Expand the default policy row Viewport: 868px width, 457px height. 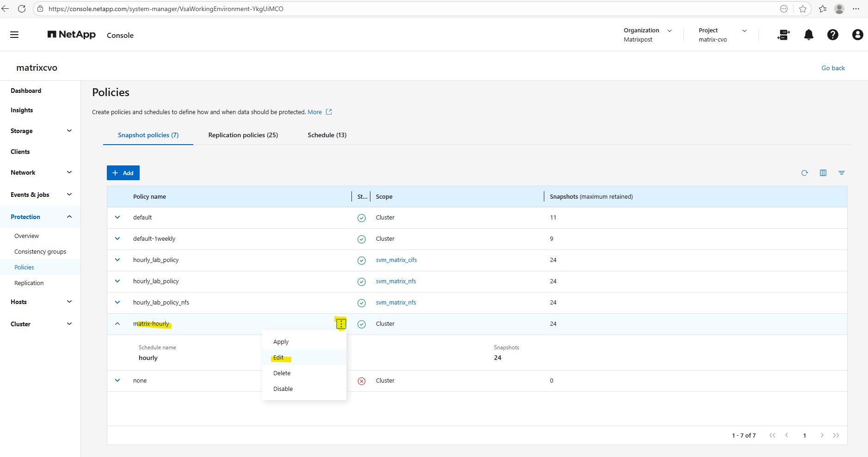117,218
